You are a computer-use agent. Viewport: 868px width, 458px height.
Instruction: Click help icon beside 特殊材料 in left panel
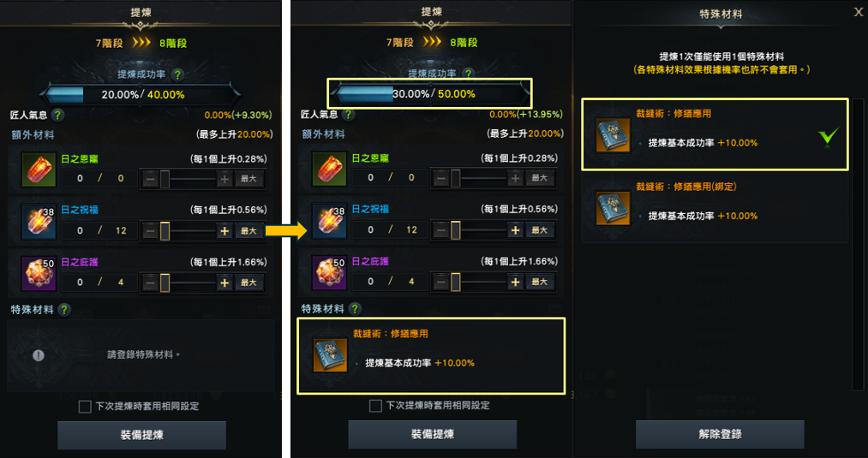tap(65, 309)
